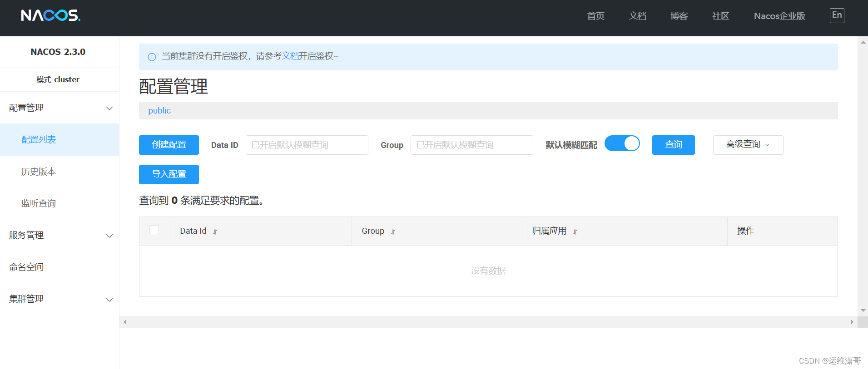Open 文档 in top navigation
Screen dimensions: 868x369
point(637,16)
